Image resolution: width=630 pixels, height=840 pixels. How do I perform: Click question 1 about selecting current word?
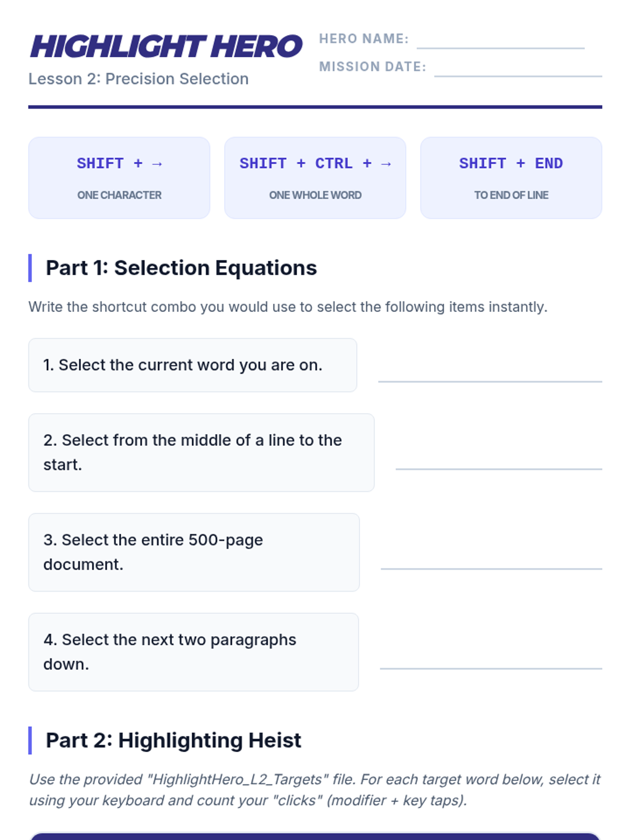click(x=192, y=365)
